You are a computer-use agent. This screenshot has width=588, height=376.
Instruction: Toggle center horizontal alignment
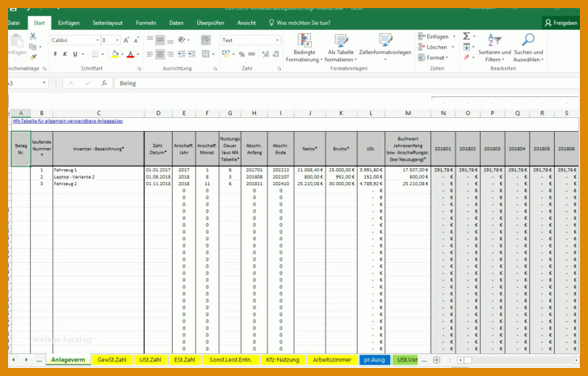(160, 54)
